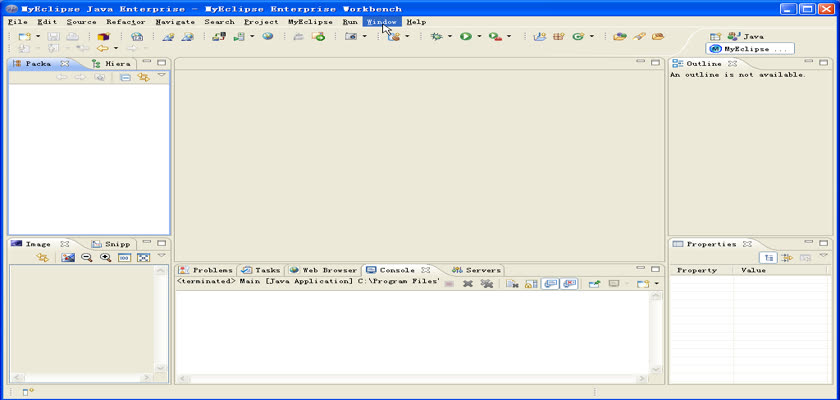Click the run server toolbar icon
Viewport: 840px width, 400px height.
(239, 36)
